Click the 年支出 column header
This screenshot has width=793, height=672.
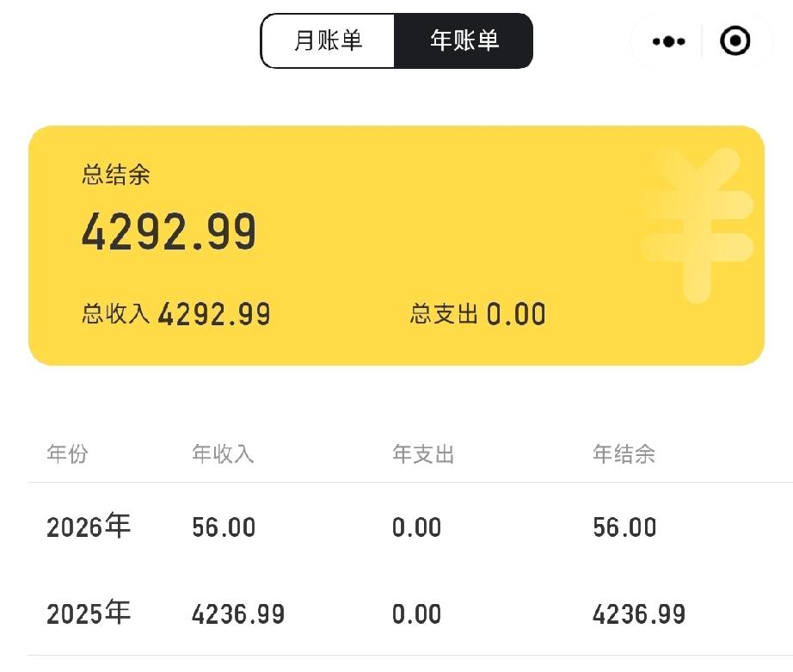tap(423, 453)
